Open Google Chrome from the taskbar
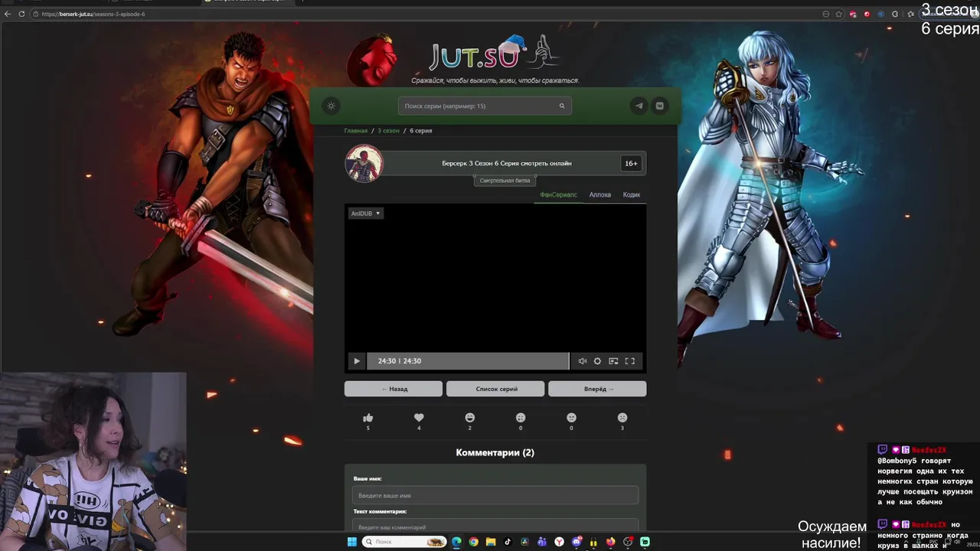The image size is (980, 551). click(474, 542)
